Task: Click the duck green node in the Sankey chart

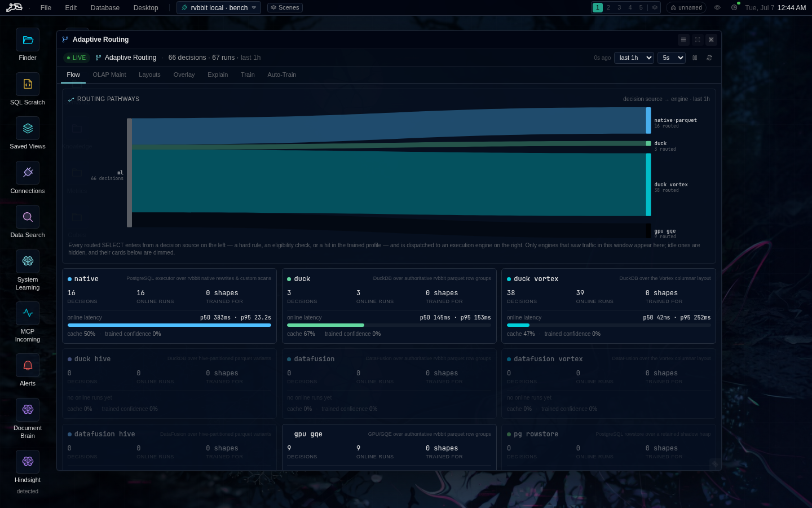Action: tap(648, 143)
